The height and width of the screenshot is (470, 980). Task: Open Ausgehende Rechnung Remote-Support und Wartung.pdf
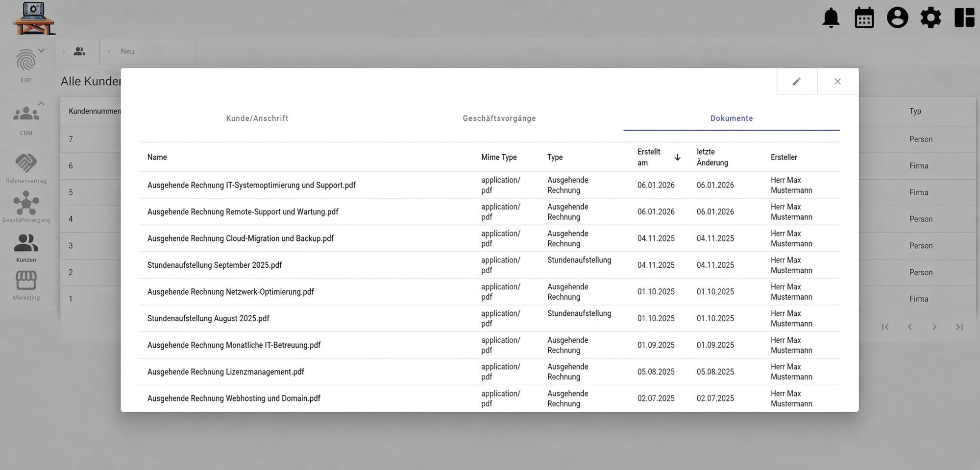click(x=243, y=212)
